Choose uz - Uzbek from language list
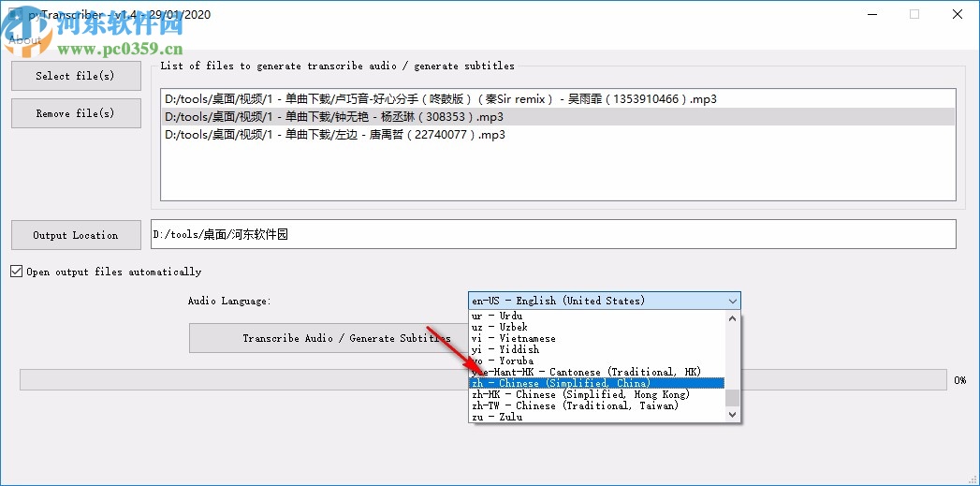 coord(597,327)
